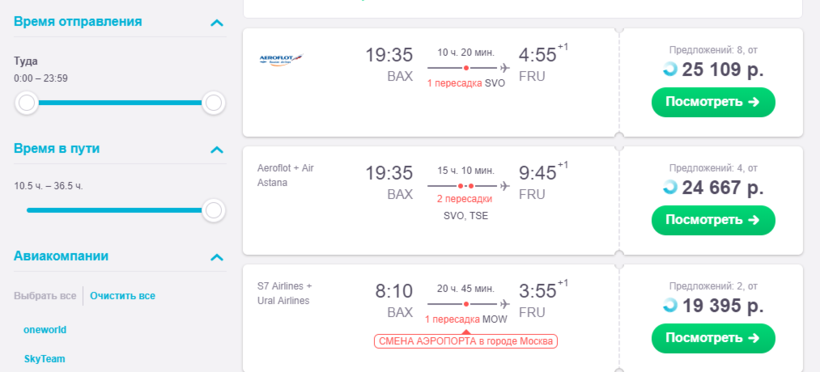Image resolution: width=820 pixels, height=372 pixels.
Task: Click the loading spinner next to 24 667 р.
Action: click(670, 187)
